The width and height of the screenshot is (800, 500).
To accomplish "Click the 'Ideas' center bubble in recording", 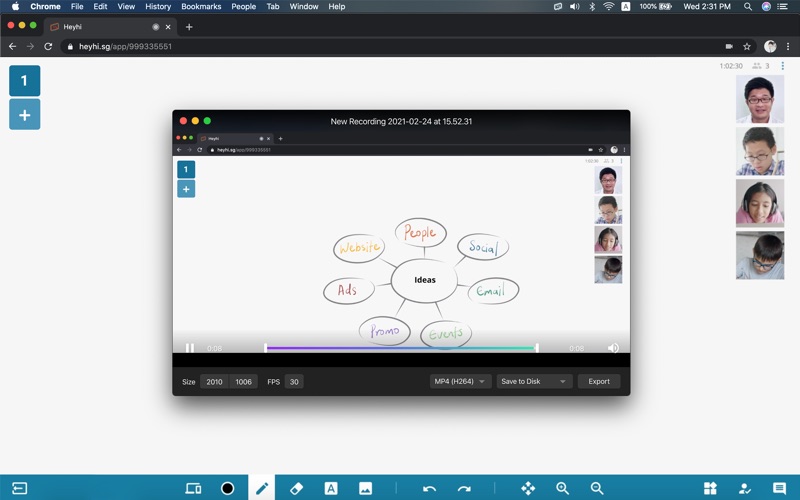I will click(424, 280).
